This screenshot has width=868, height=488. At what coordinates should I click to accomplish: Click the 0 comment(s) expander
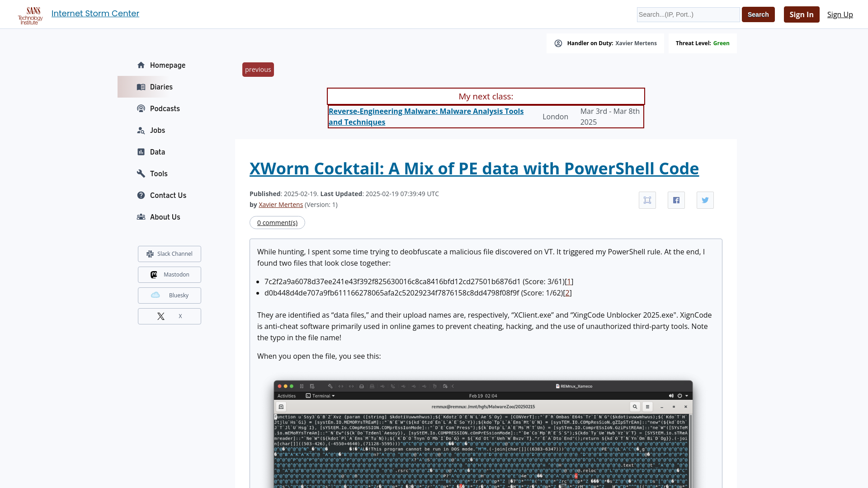tap(277, 222)
